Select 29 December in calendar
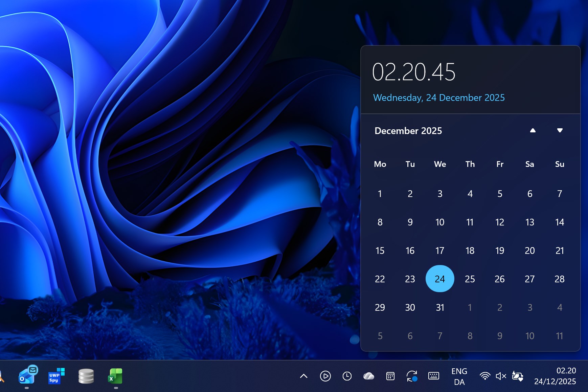Screen dimensions: 588x392 (380, 307)
